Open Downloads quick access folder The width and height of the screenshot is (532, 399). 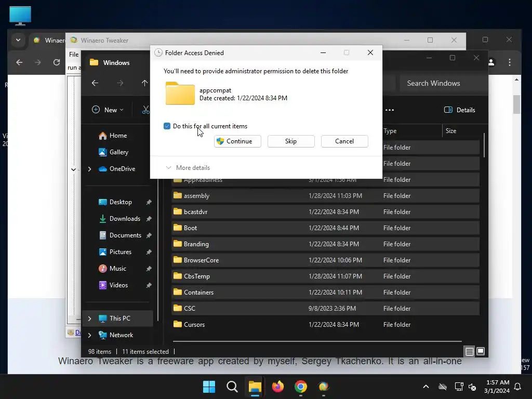[125, 219]
